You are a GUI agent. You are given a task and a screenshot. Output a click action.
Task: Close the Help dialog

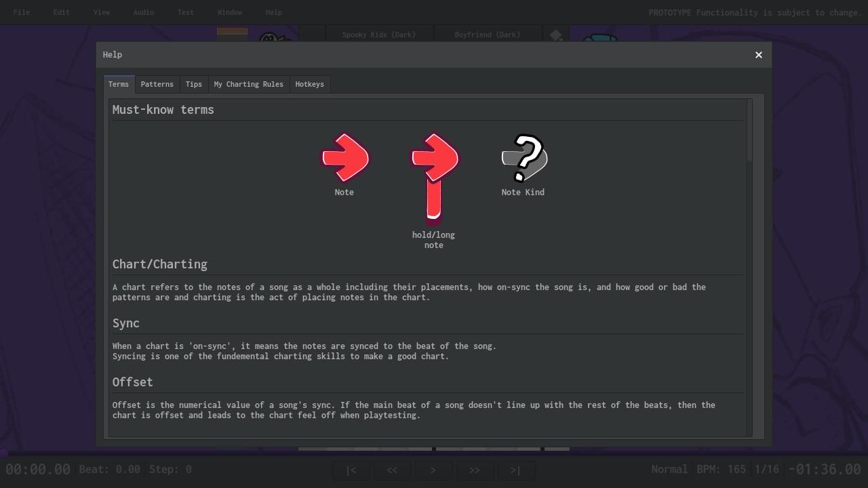pos(759,55)
